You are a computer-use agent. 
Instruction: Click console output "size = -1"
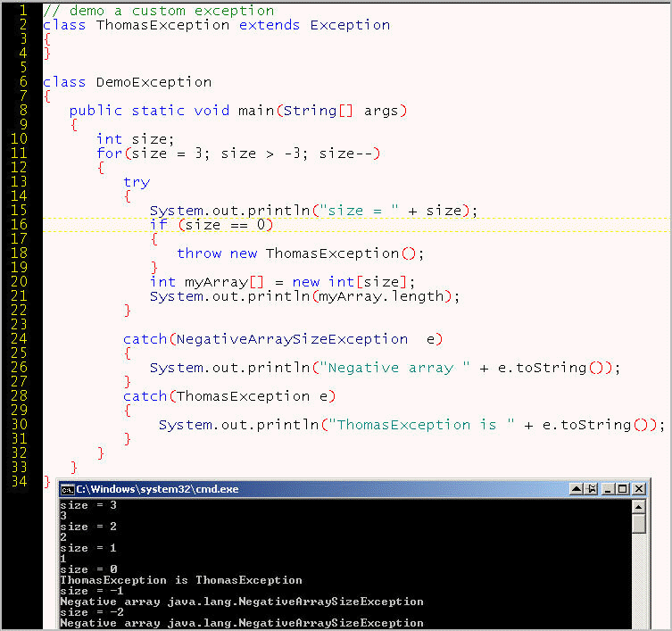[x=92, y=591]
